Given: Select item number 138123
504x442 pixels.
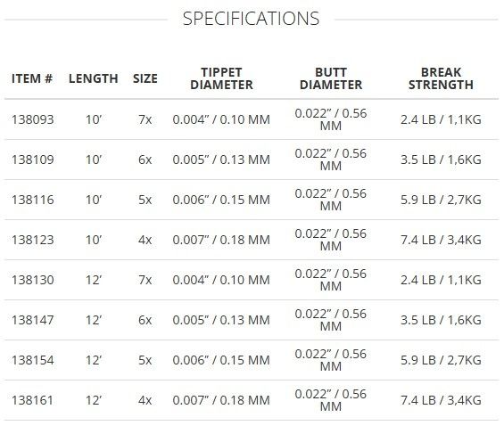Looking at the screenshot, I should pyautogui.click(x=32, y=240).
